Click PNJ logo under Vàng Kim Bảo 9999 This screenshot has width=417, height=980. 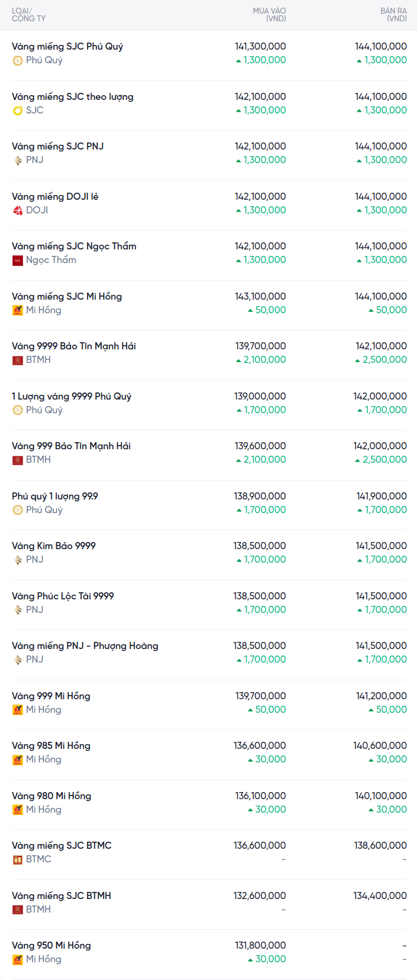[x=18, y=560]
